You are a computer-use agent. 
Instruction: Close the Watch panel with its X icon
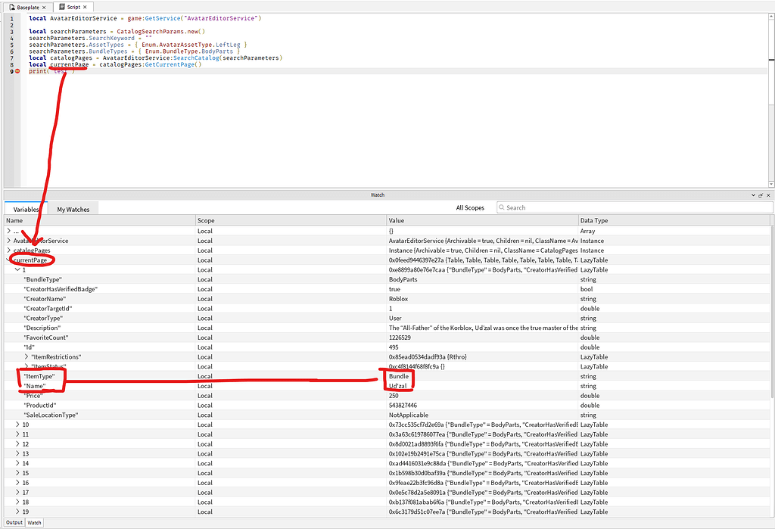click(x=768, y=195)
